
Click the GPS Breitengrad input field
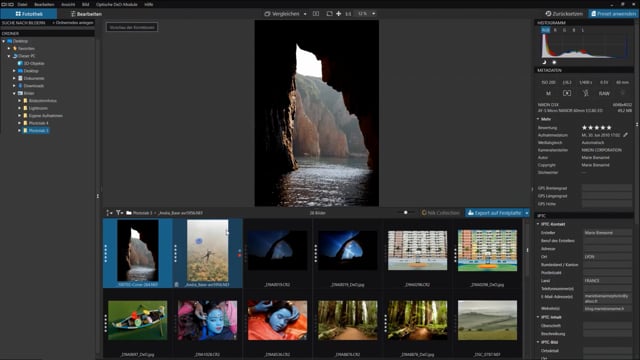[607, 188]
